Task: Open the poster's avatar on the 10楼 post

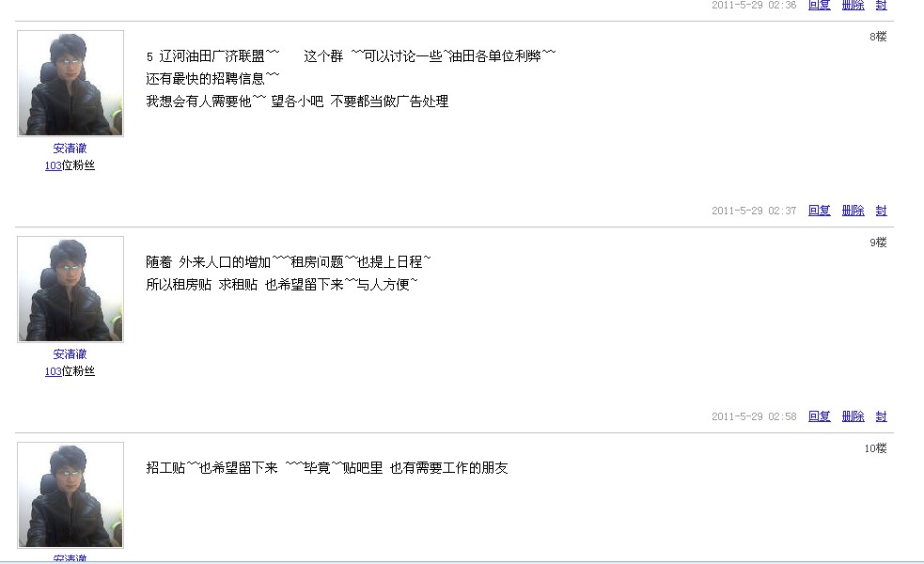Action: tap(70, 494)
